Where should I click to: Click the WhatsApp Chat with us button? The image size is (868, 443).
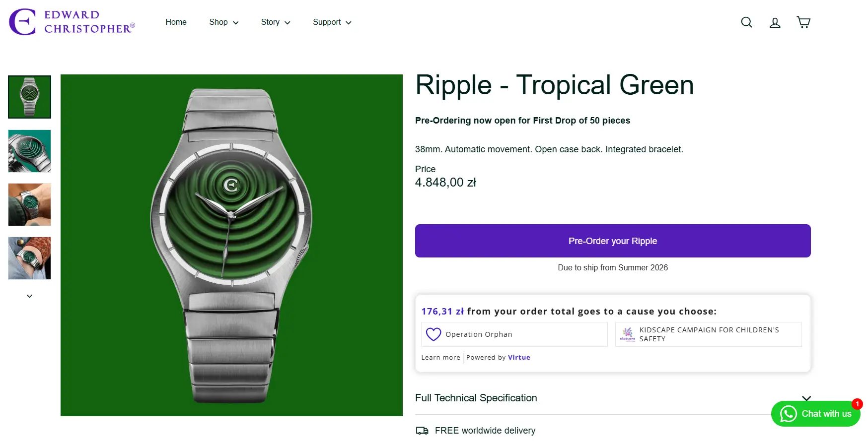tap(815, 414)
